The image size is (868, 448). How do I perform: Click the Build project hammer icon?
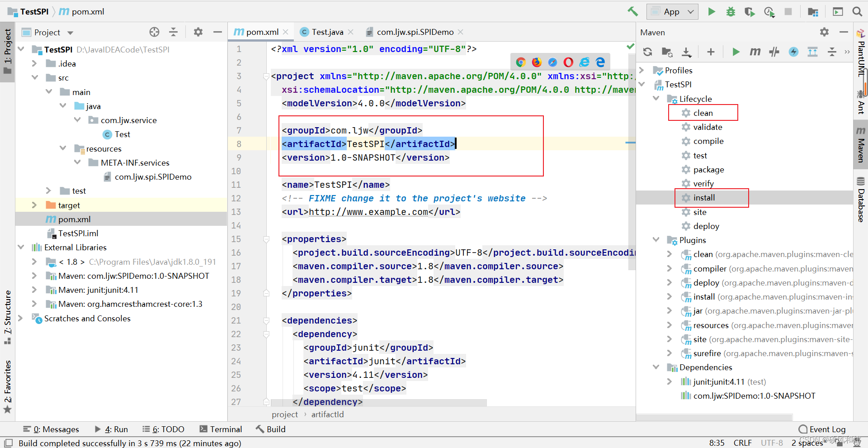(x=632, y=11)
